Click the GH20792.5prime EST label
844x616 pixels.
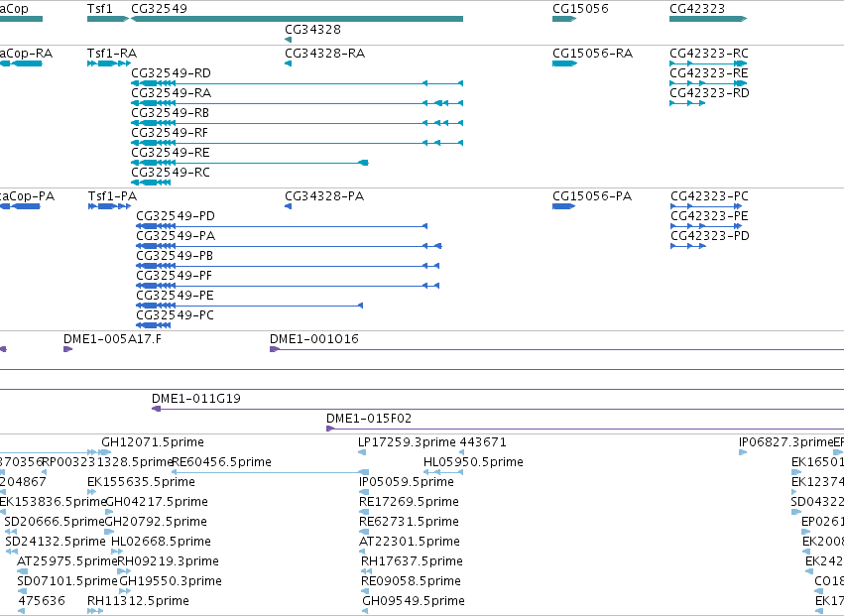[156, 523]
